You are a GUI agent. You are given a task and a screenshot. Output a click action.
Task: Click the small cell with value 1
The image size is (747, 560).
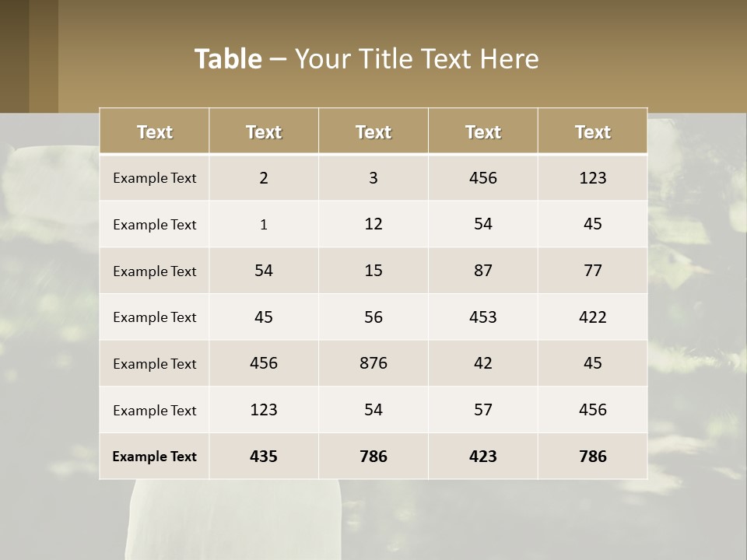tap(264, 224)
